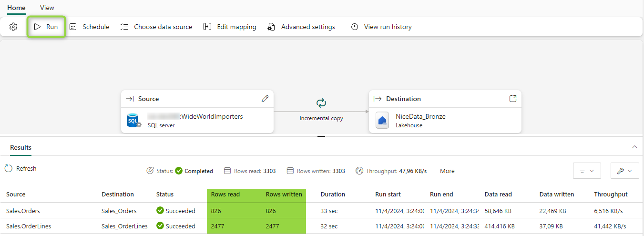Viewport: 644px width, 236px height.
Task: Click the Sales_OrderLines destination cell
Action: pyautogui.click(x=124, y=226)
